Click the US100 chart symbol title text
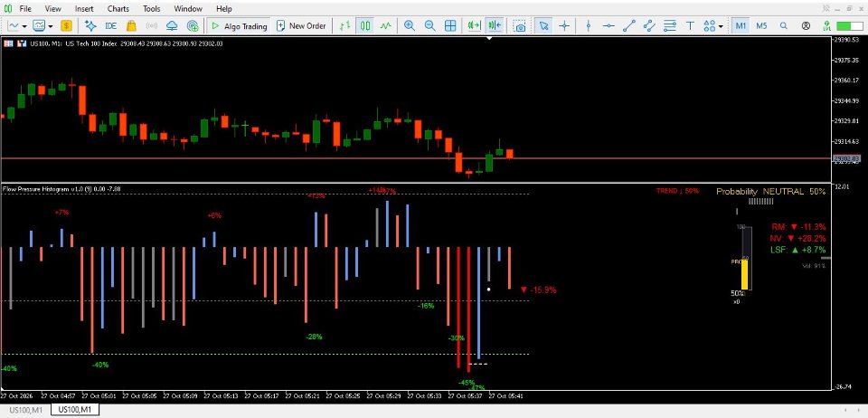 point(125,43)
